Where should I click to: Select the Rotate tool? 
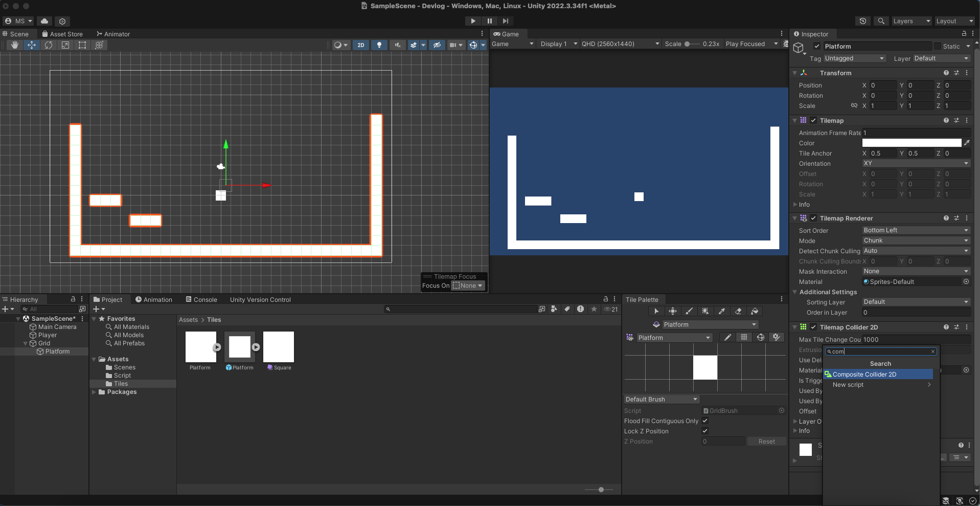coord(49,45)
